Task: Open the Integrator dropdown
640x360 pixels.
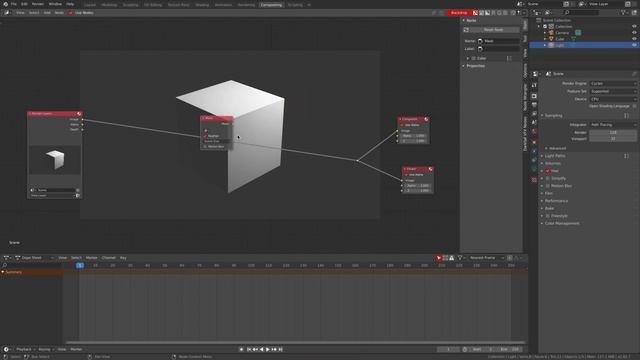Action: coord(613,124)
